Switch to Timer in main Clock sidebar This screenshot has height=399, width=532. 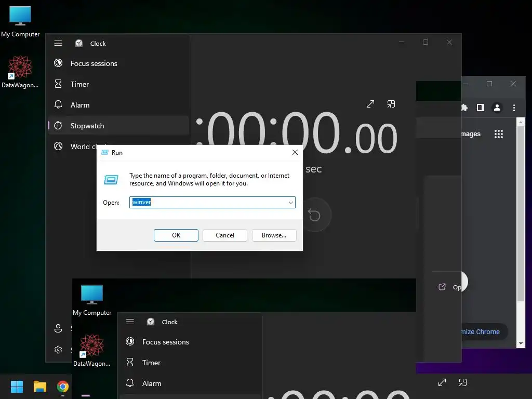(118, 84)
